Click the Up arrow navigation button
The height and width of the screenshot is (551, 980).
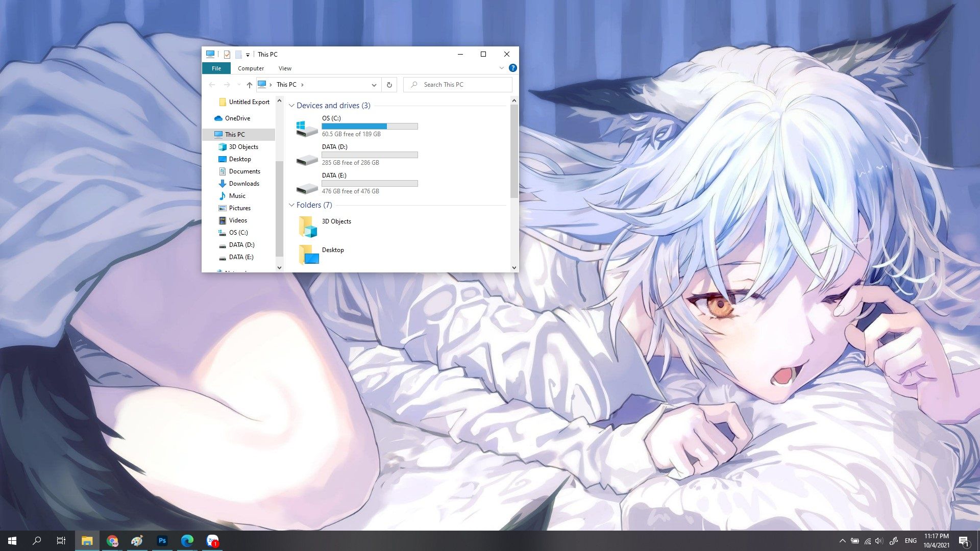point(249,85)
